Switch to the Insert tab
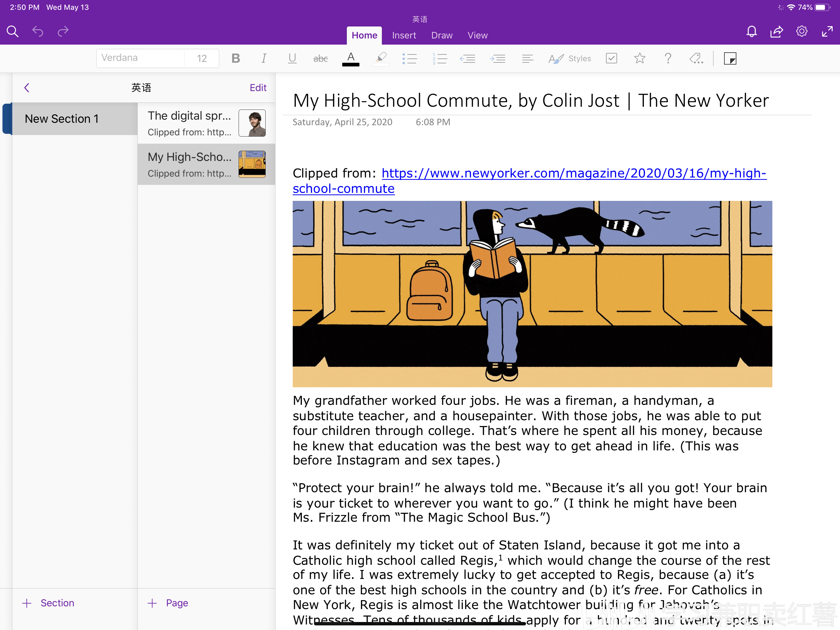The height and width of the screenshot is (630, 840). point(404,35)
